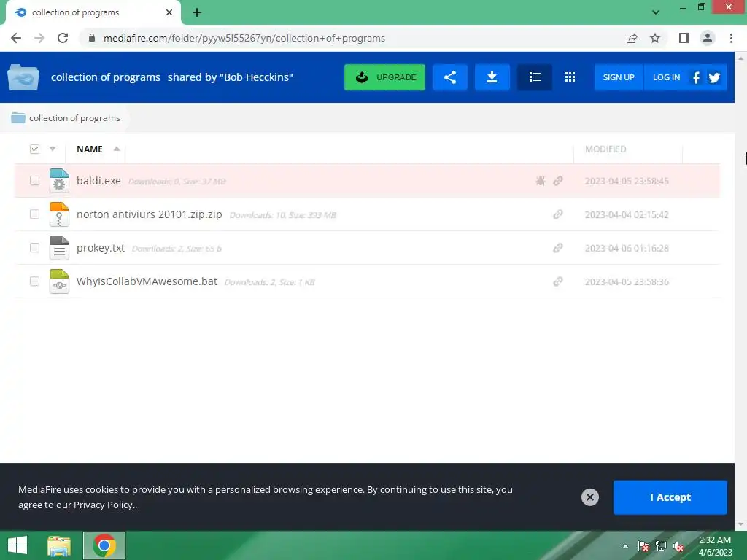This screenshot has height=560, width=747.
Task: Reload the page in Chrome
Action: pyautogui.click(x=63, y=38)
